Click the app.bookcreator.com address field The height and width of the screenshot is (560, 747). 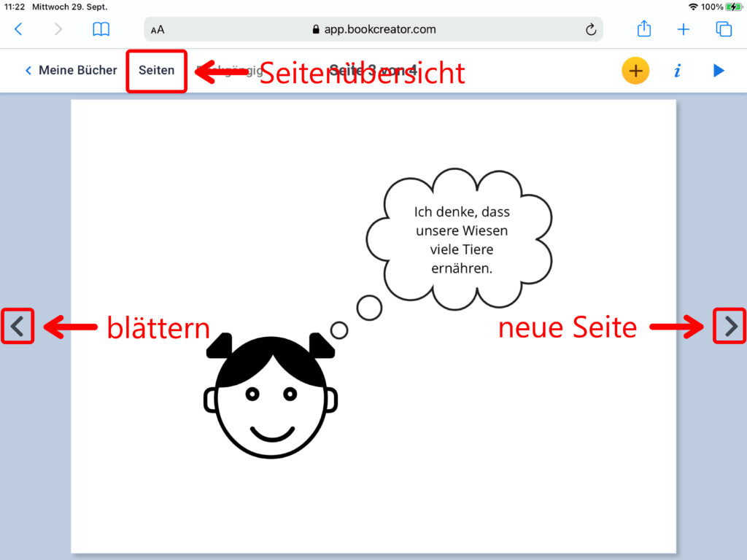coord(373,29)
